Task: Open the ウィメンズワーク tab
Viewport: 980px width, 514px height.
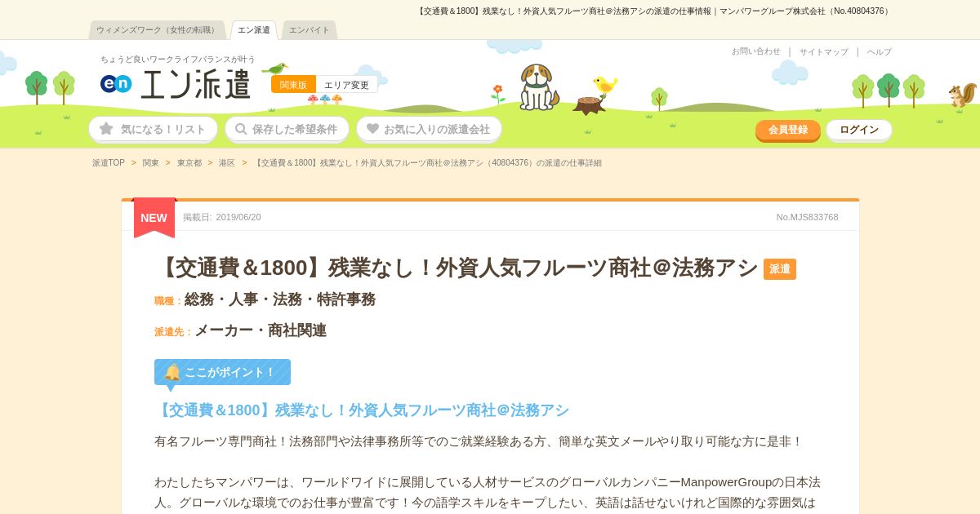Action: [157, 30]
